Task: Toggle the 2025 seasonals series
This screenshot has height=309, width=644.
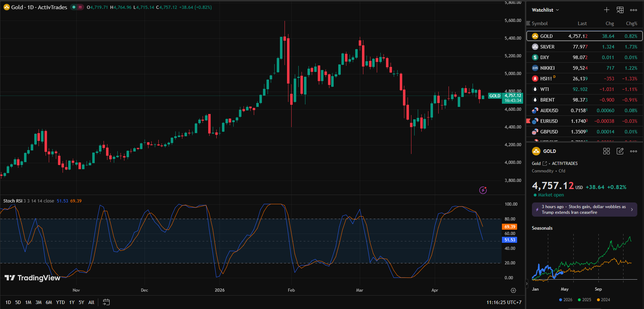Action: (584, 300)
